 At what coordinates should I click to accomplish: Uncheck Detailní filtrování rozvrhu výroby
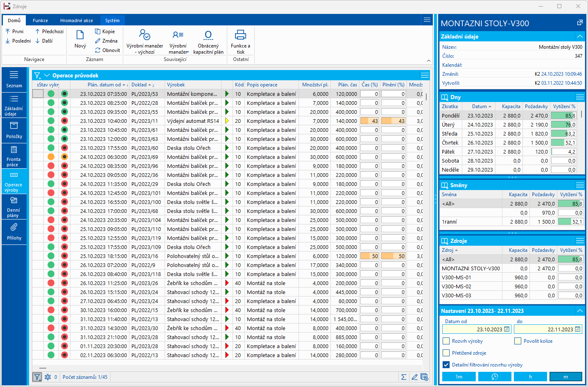(446, 365)
